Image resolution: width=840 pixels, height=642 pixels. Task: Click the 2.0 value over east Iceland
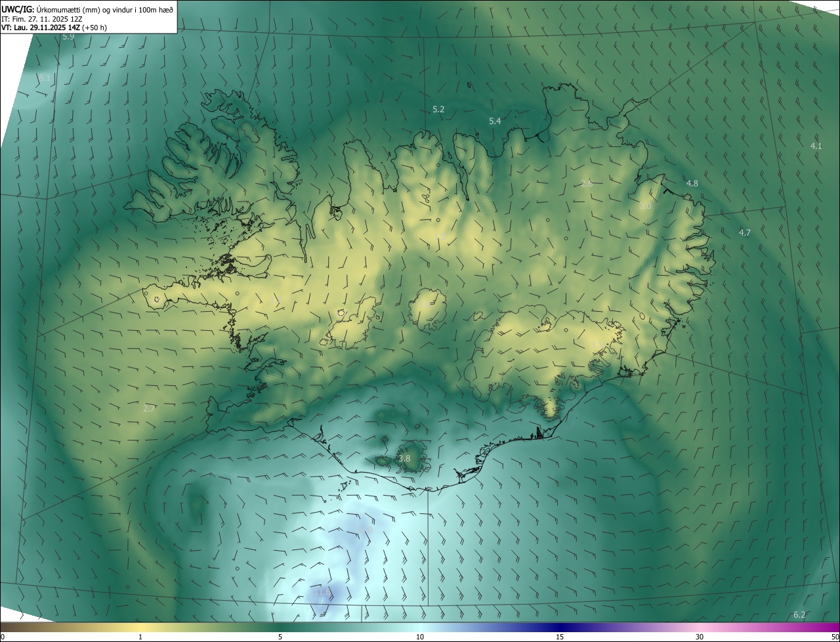coord(645,206)
